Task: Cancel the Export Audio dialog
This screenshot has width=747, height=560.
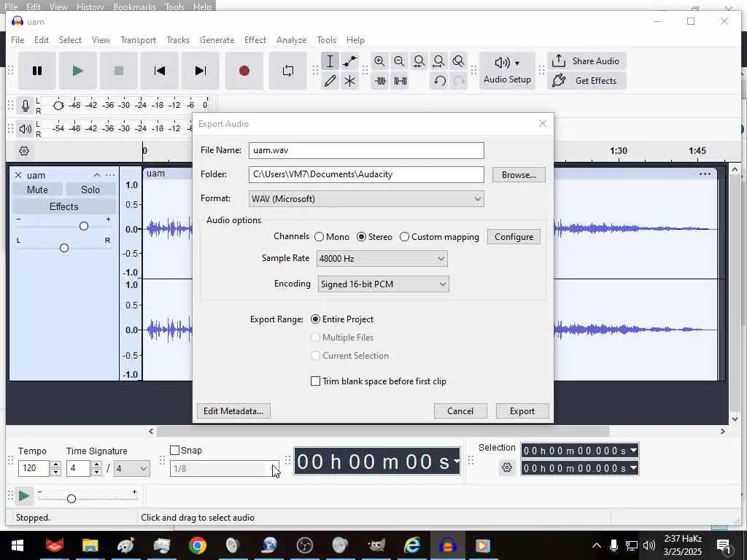Action: pos(460,411)
